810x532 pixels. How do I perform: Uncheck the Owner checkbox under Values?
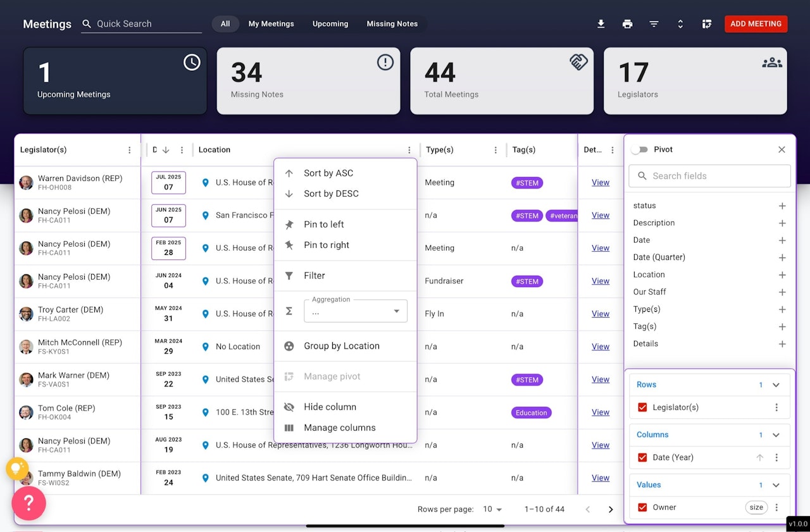(642, 507)
